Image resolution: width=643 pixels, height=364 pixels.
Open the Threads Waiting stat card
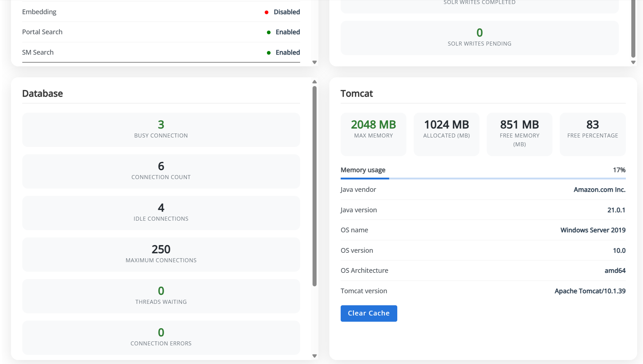pos(161,296)
